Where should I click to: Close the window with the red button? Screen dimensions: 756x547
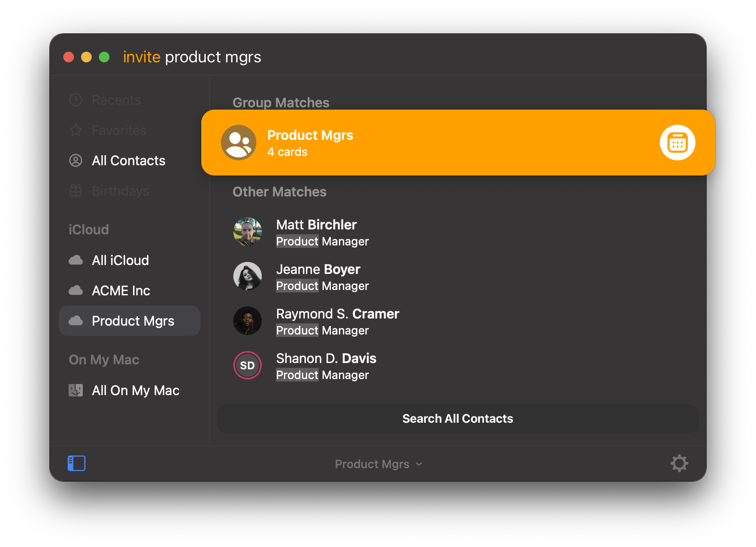[69, 57]
